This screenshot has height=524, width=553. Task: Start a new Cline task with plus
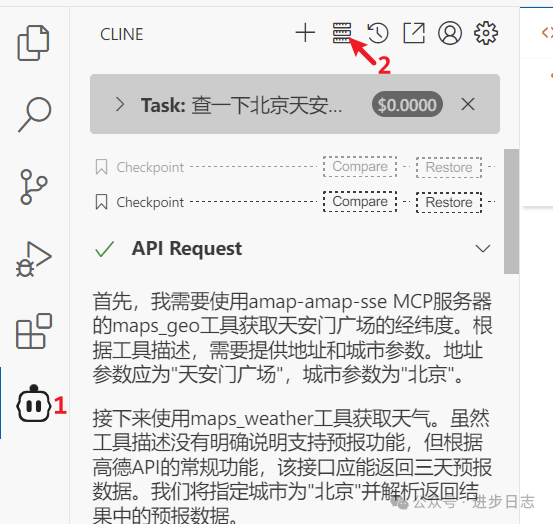tap(305, 33)
